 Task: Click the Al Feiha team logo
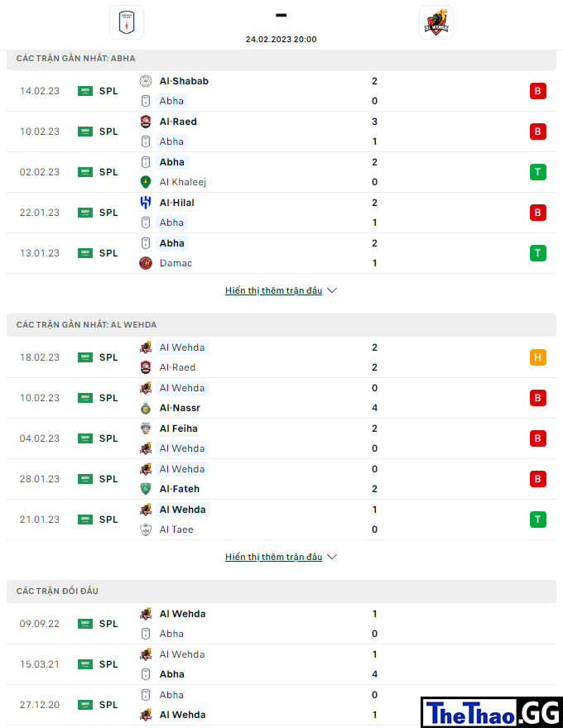(146, 429)
